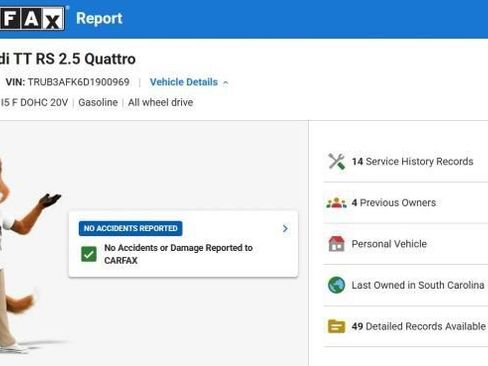The height and width of the screenshot is (366, 488).
Task: Click the Report header text
Action: (x=99, y=18)
